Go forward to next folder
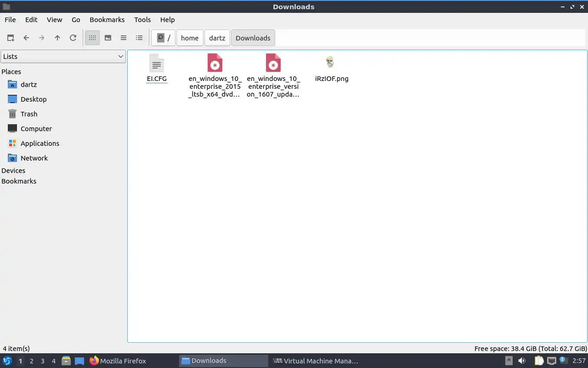Screen dimensions: 588x368 click(42, 38)
